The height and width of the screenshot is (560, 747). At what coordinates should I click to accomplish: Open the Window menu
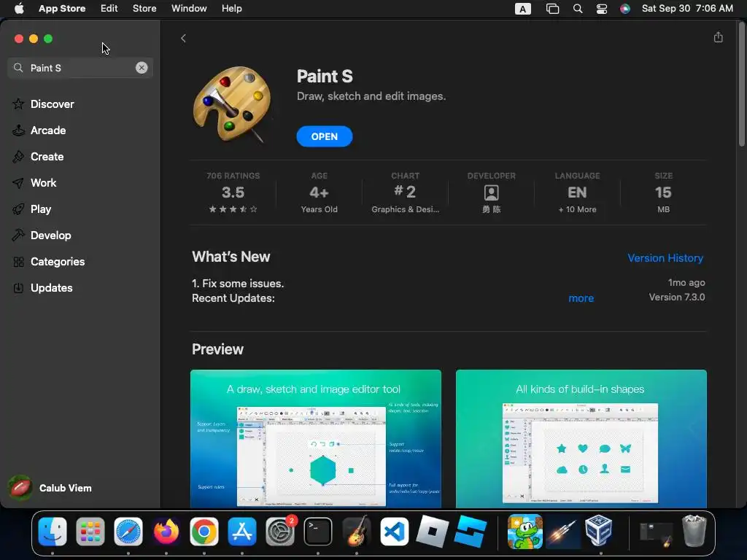(189, 9)
